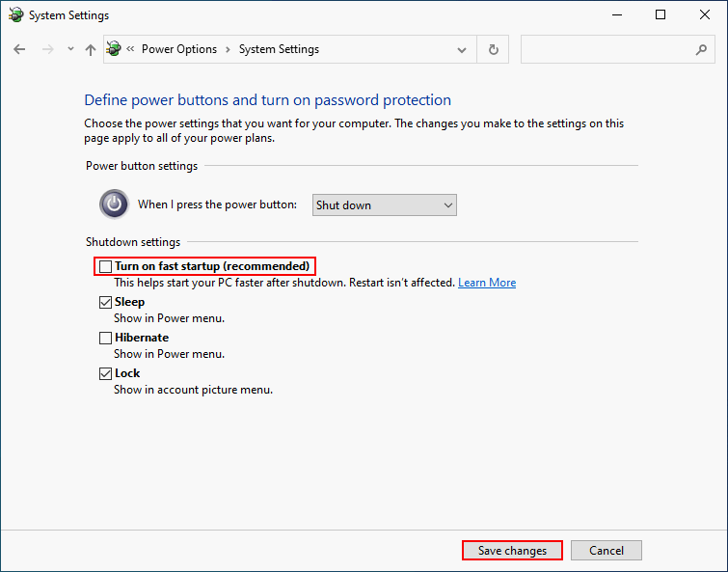Open the address bar history dropdown
The height and width of the screenshot is (572, 728).
coord(464,49)
